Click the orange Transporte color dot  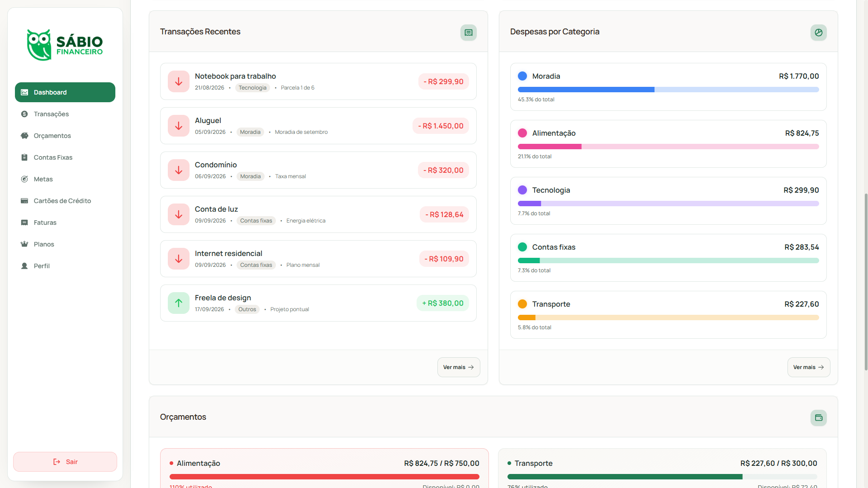click(x=522, y=304)
